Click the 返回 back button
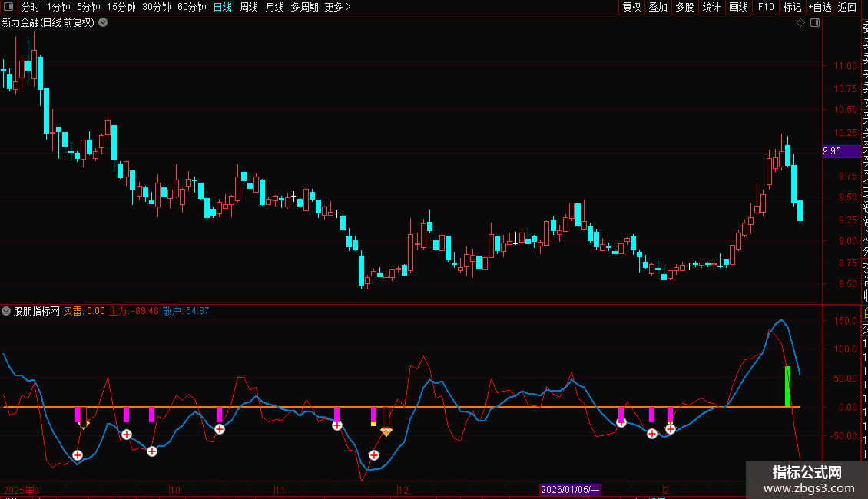Screen dimensions: 868x499 [x=847, y=7]
